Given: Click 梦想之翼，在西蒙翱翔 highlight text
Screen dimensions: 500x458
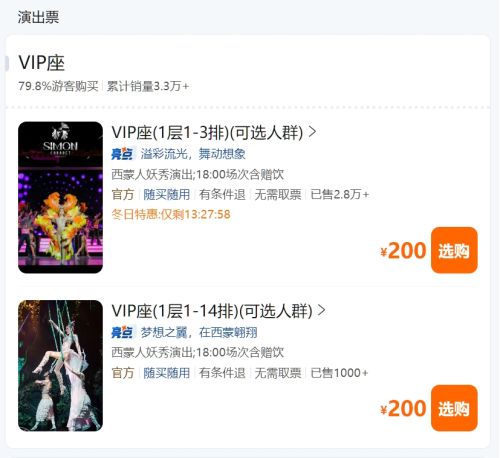Looking at the screenshot, I should click(x=199, y=332).
